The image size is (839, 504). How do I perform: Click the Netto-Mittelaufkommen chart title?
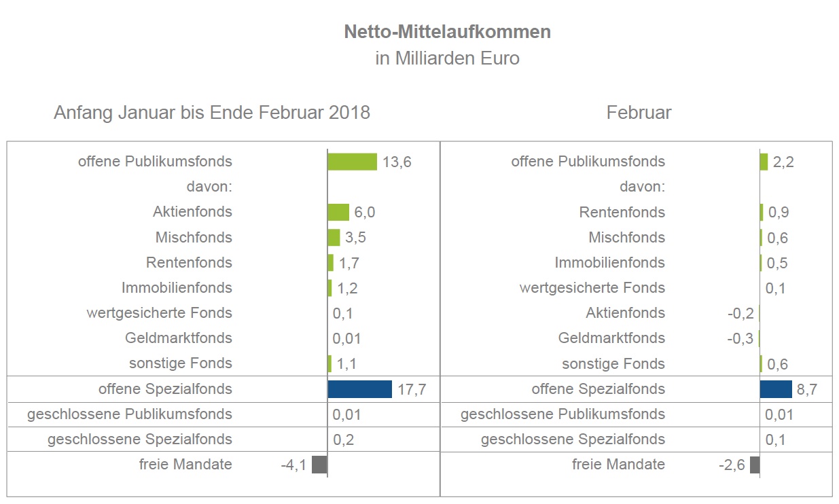[x=447, y=31]
